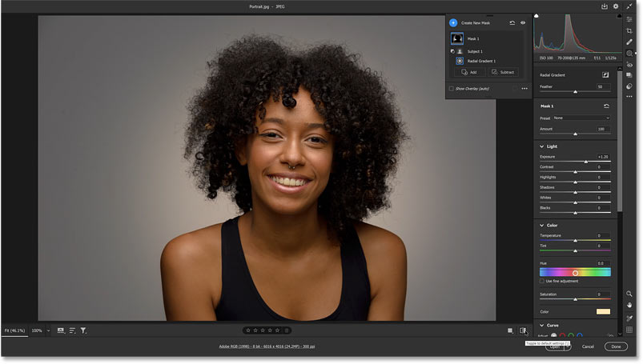Image resolution: width=643 pixels, height=364 pixels.
Task: Reset mask adjustments icon beside Create New Mask
Action: click(x=512, y=23)
